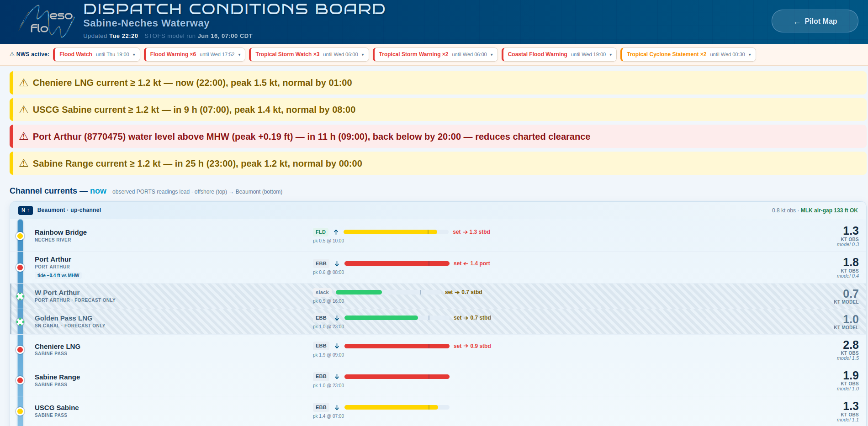Click warning icon on USCG Sabine current alert
Screen dimensions: 868x426
24,110
